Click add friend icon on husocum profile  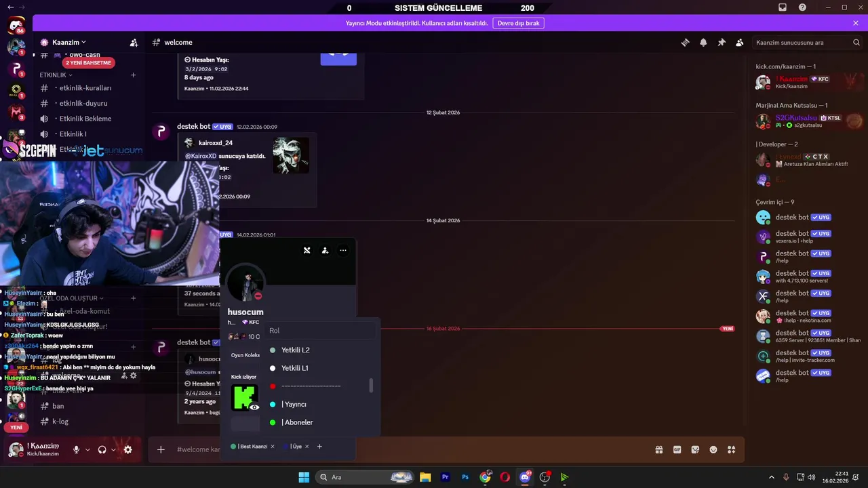coord(325,250)
